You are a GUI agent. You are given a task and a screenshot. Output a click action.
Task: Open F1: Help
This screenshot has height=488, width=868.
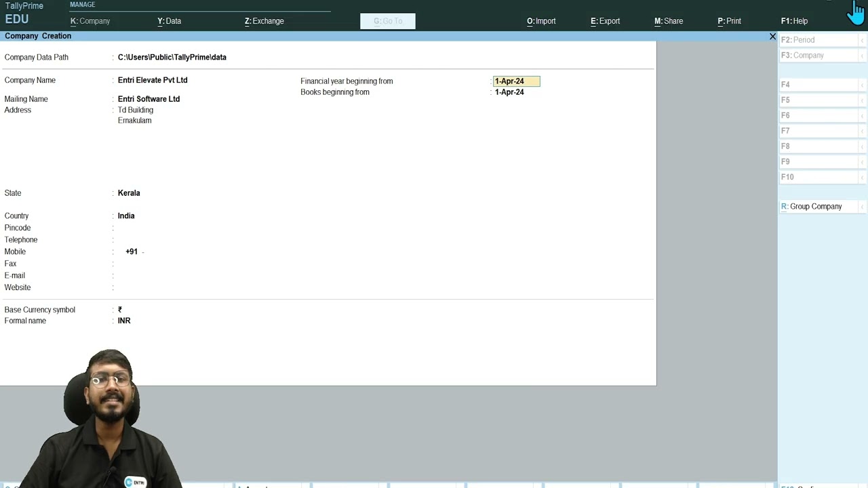click(795, 21)
